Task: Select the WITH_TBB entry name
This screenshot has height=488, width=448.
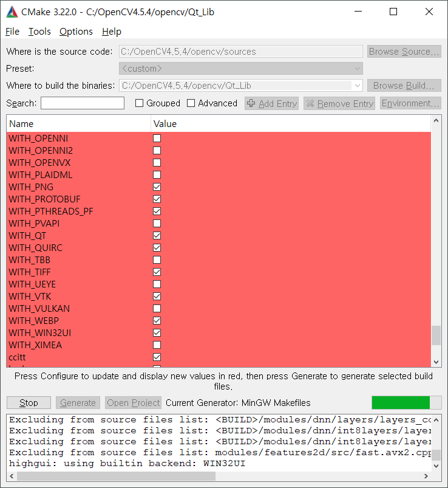Action: tap(30, 260)
